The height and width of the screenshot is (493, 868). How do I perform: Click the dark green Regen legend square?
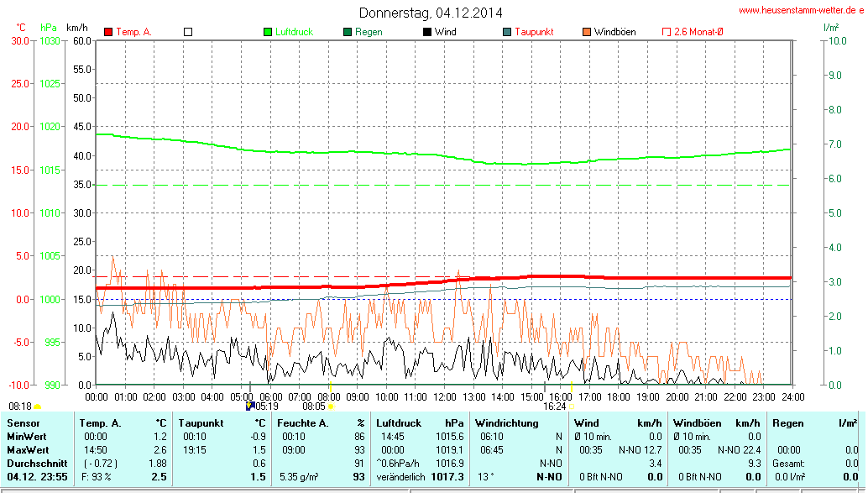tap(348, 32)
